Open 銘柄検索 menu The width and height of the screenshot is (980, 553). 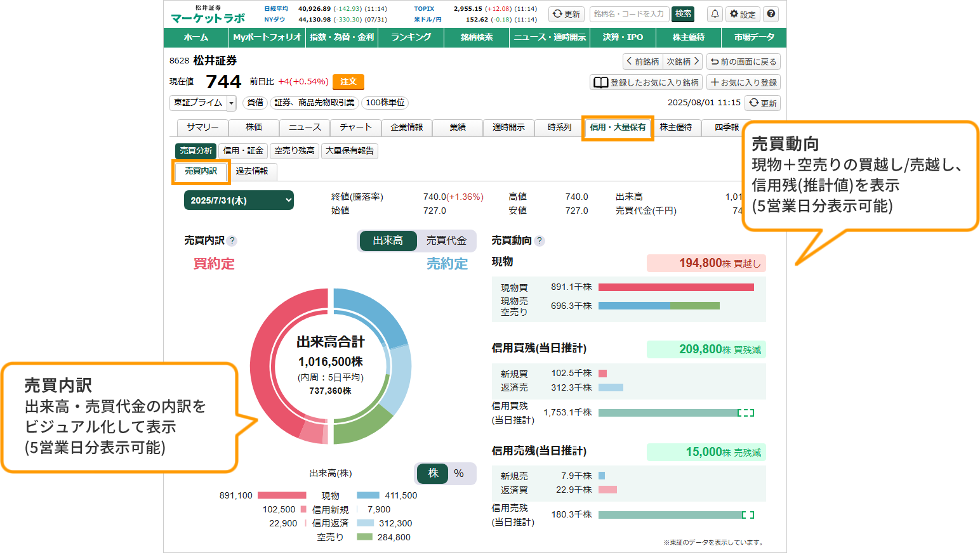click(477, 37)
